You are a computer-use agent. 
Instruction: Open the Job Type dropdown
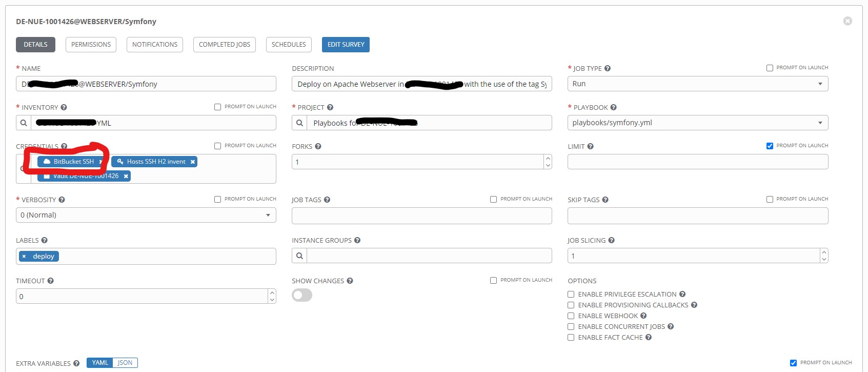click(697, 84)
